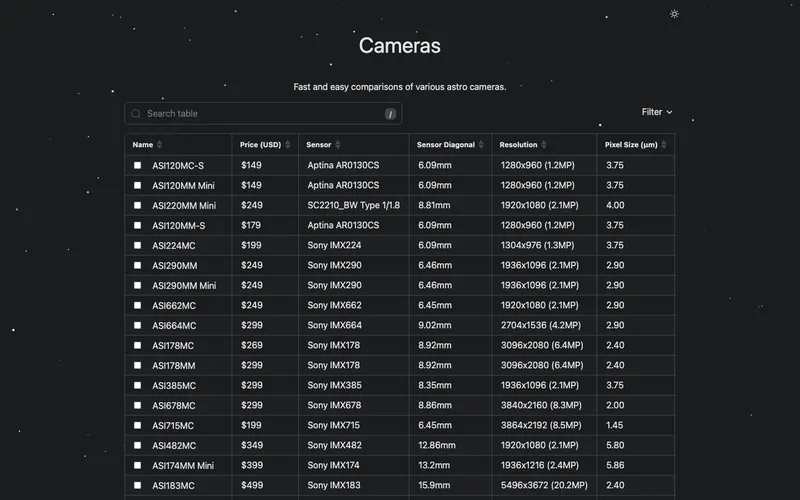Click the Sensor Diagonal header text
Viewport: 800px width, 500px height.
[x=445, y=144]
